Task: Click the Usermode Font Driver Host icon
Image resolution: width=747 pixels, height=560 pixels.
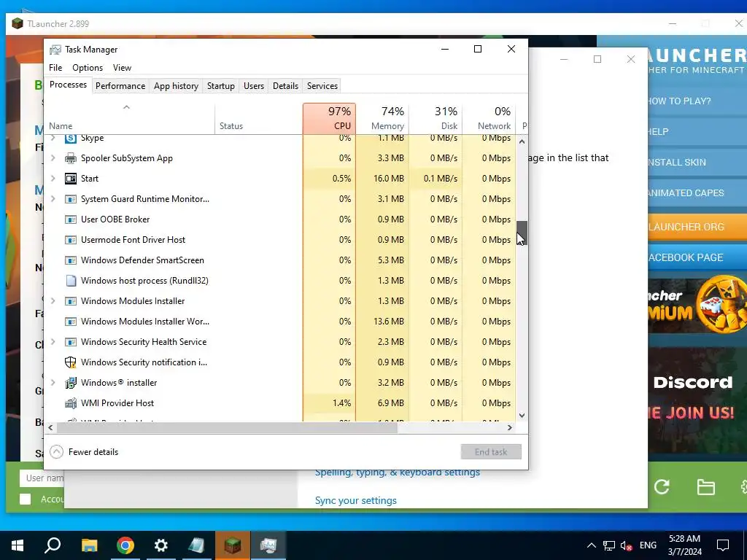Action: (71, 240)
